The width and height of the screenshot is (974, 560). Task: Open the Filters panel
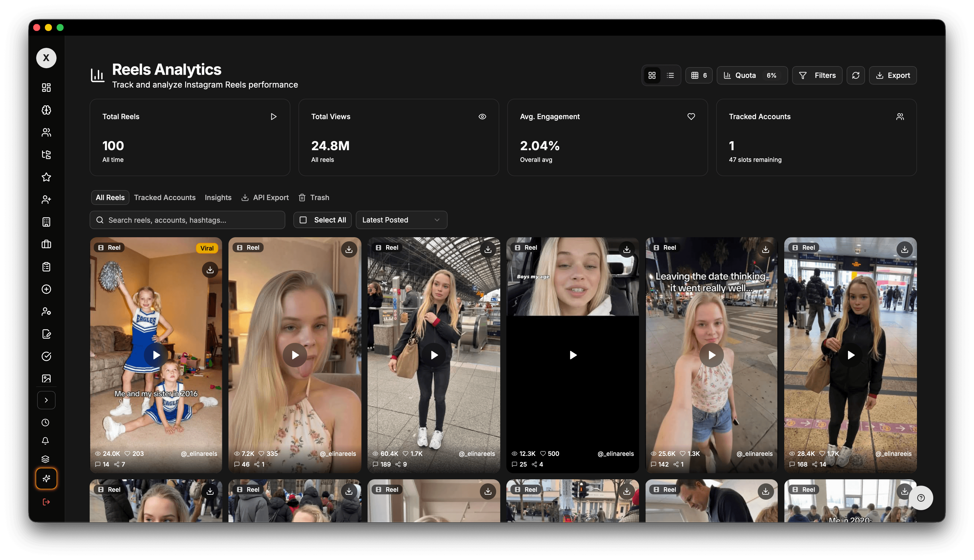817,75
